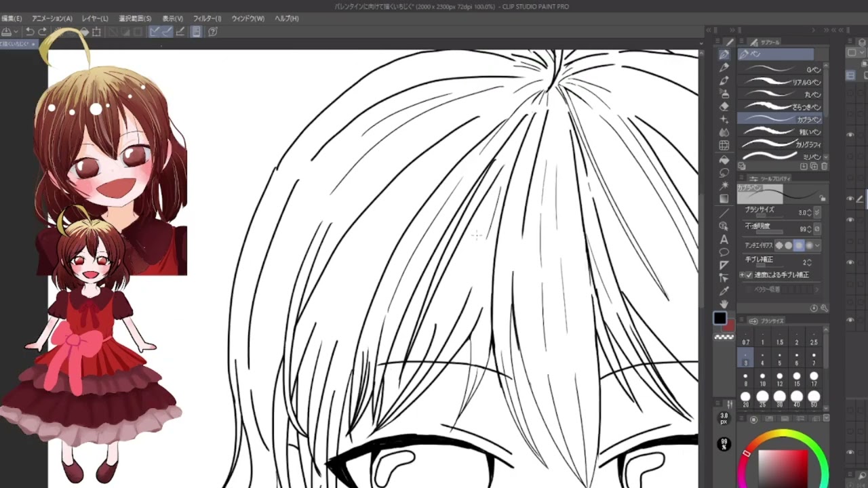Toggle the highlighted smartphone-shaped icon in the command bar
Viewport: 868px width, 488px height.
coord(196,31)
